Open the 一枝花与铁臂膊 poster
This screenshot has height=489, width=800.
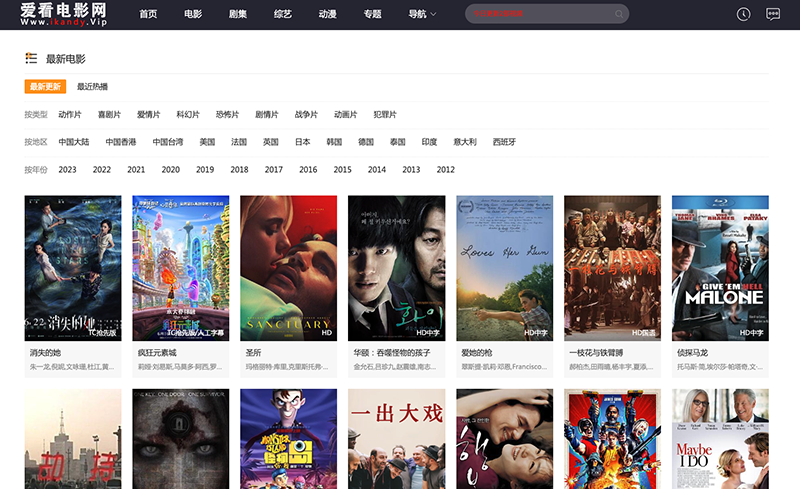pos(612,268)
